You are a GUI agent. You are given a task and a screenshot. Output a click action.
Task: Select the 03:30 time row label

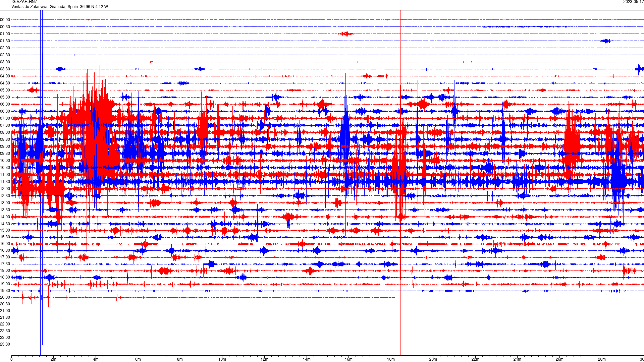(5, 69)
